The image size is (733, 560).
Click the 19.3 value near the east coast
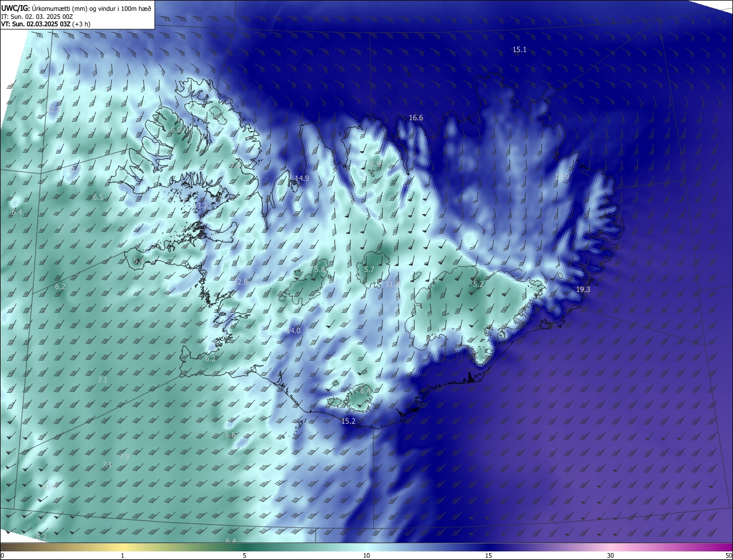click(583, 290)
